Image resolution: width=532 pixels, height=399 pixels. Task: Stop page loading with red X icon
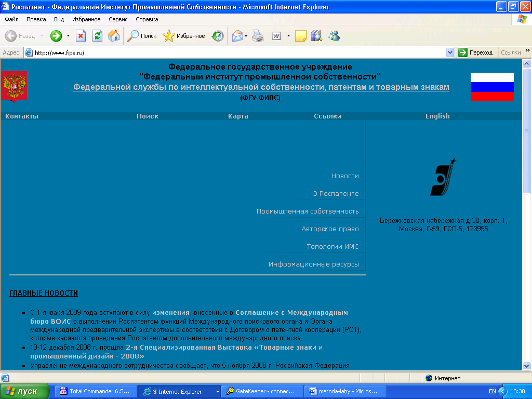[81, 36]
